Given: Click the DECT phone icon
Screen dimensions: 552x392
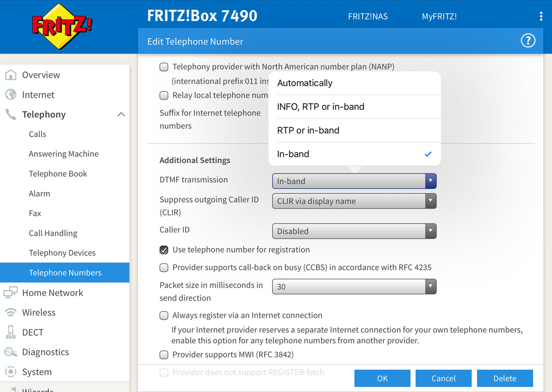Looking at the screenshot, I should (10, 332).
